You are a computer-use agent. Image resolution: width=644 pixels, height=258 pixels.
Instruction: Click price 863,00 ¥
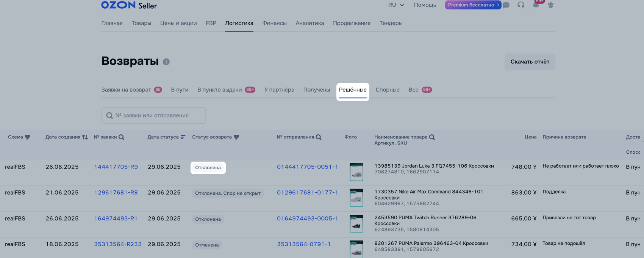[524, 193]
